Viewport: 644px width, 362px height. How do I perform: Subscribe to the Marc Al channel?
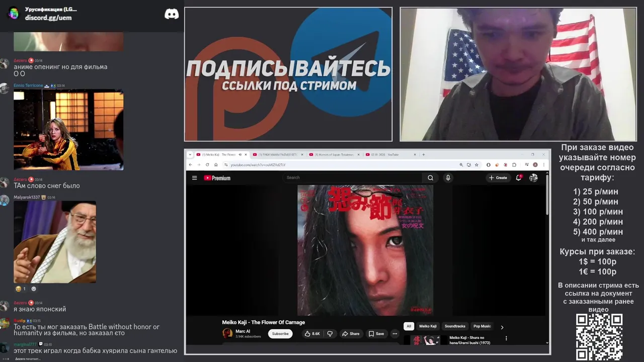coord(280,333)
